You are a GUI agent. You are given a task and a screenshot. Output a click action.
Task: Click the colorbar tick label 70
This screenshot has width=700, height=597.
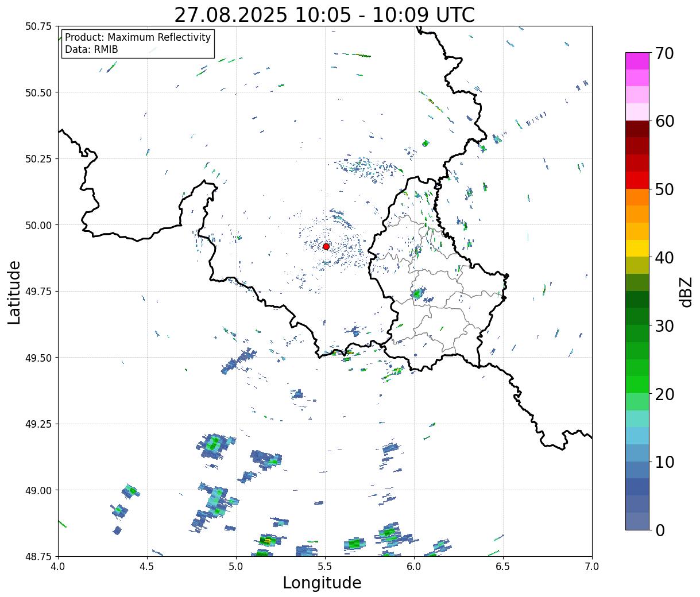pos(664,53)
